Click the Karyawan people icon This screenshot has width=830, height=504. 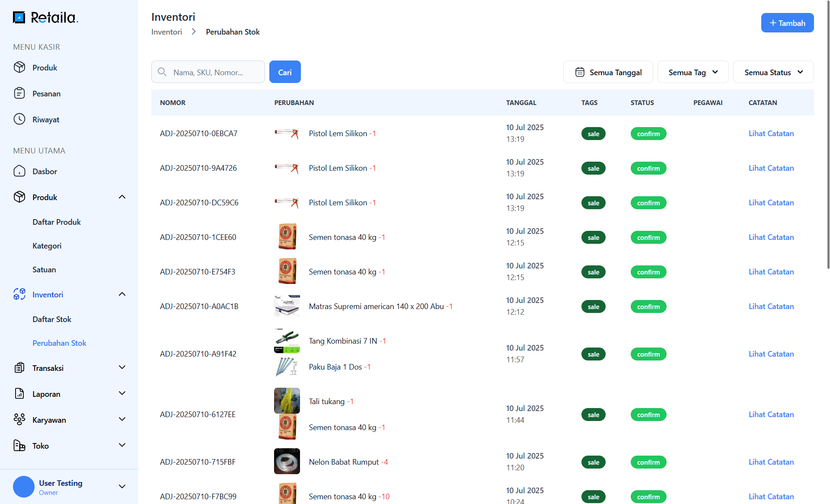pos(19,419)
